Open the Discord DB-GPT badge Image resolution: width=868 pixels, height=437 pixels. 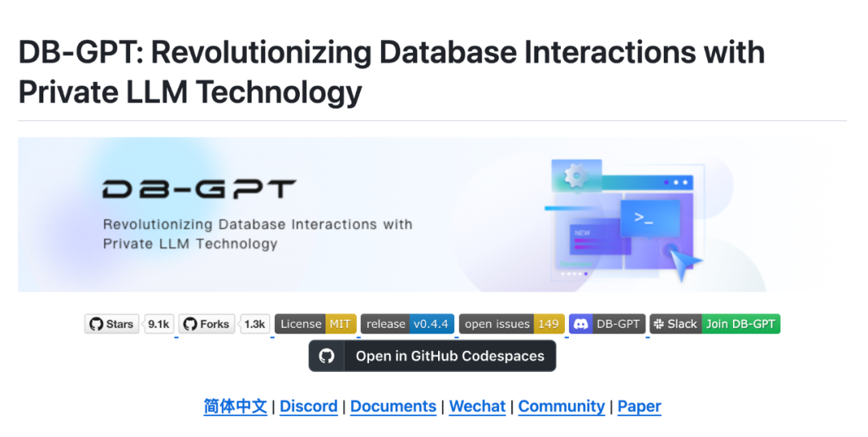coord(608,325)
